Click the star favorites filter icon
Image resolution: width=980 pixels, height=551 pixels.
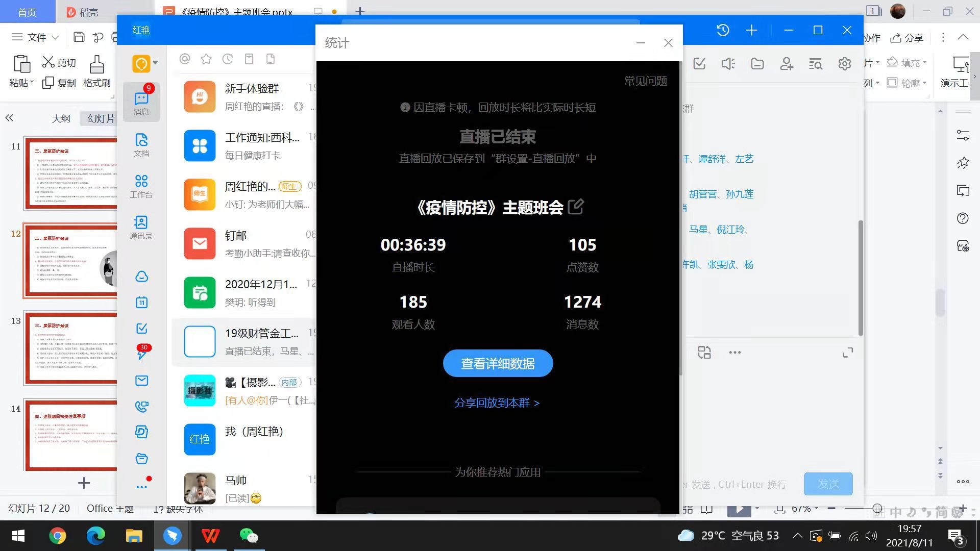pyautogui.click(x=206, y=59)
